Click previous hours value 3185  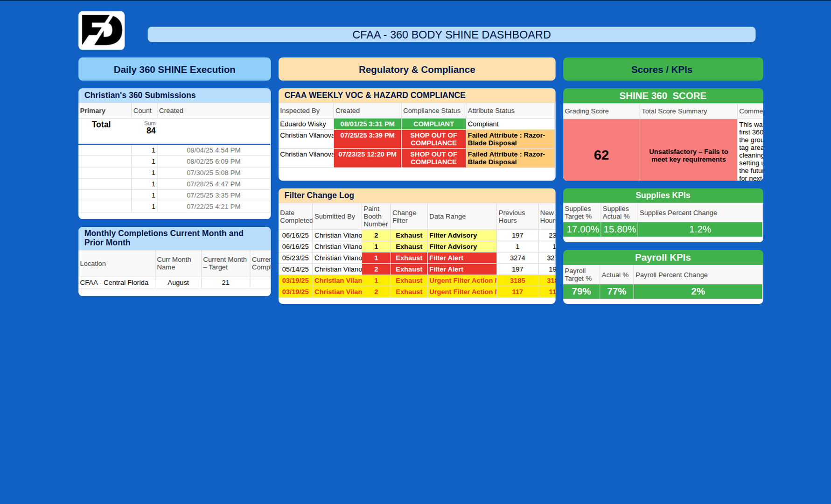tap(517, 280)
